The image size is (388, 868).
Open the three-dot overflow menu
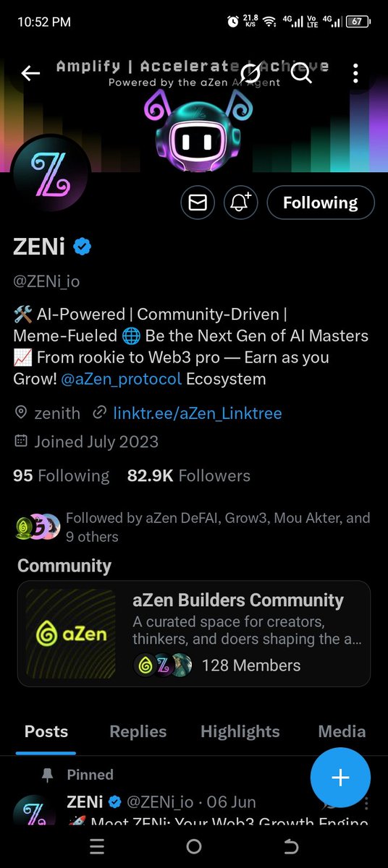tap(355, 73)
